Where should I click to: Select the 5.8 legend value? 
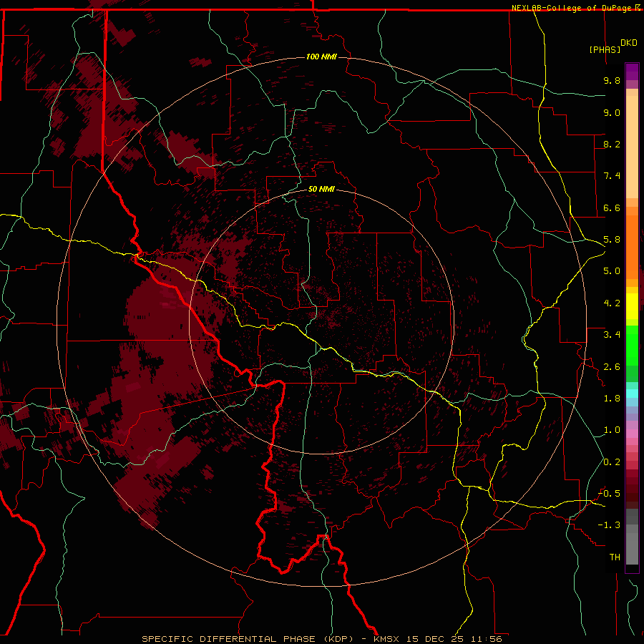coord(612,240)
